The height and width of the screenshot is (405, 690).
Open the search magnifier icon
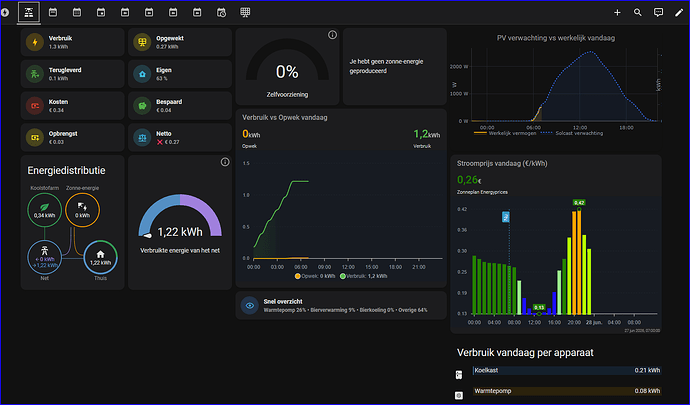[638, 12]
